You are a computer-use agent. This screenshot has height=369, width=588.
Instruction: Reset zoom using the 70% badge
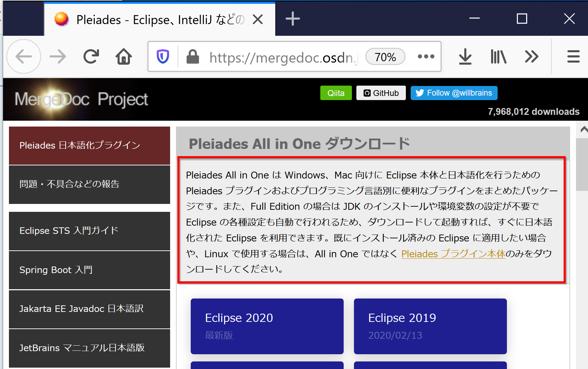[385, 57]
